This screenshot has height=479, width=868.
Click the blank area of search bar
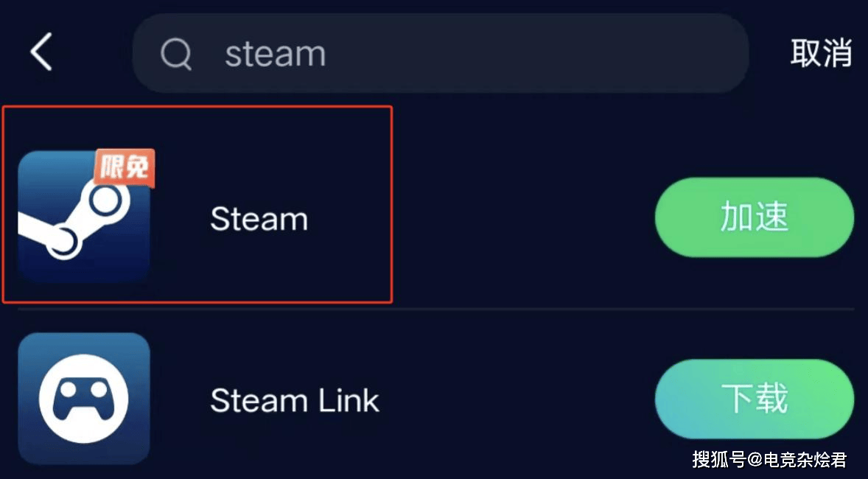531,53
